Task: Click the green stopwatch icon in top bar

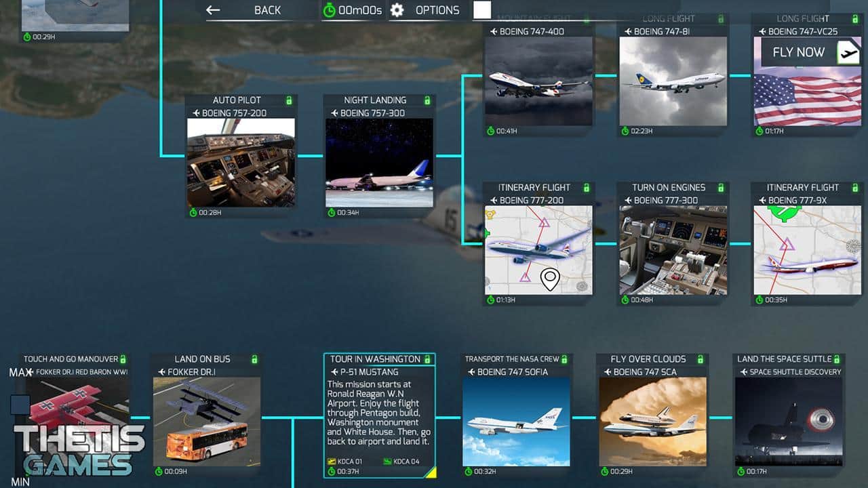Action: [329, 10]
